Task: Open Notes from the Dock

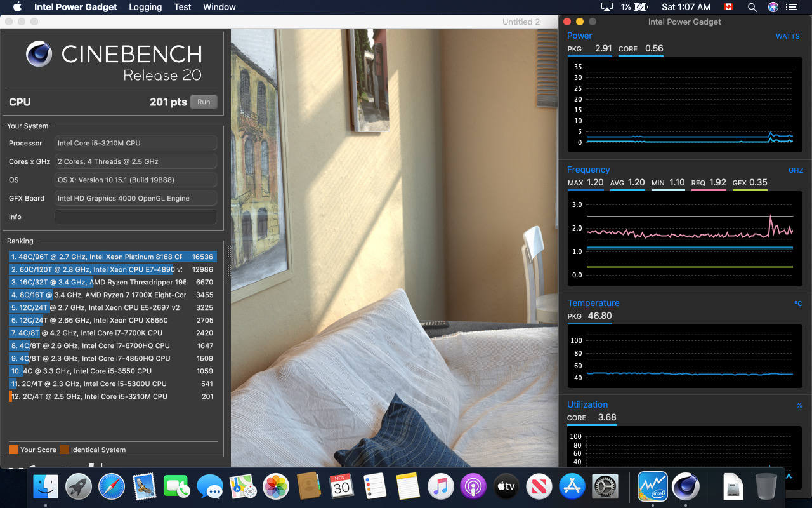Action: click(x=408, y=487)
